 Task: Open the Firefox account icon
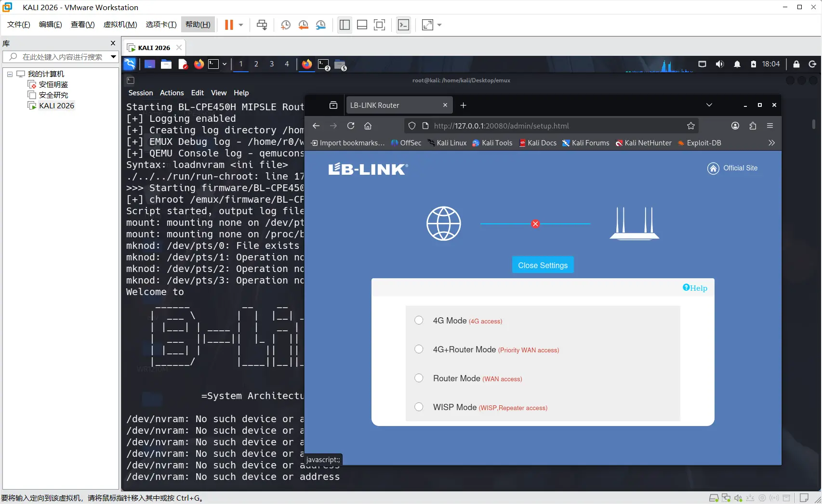[x=735, y=126]
